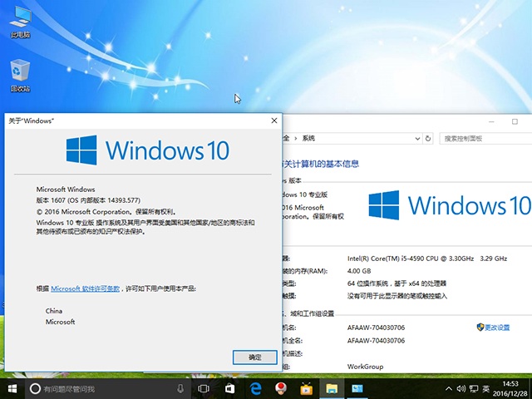Image resolution: width=532 pixels, height=399 pixels.
Task: Click the 确定 button in About Windows
Action: point(254,357)
